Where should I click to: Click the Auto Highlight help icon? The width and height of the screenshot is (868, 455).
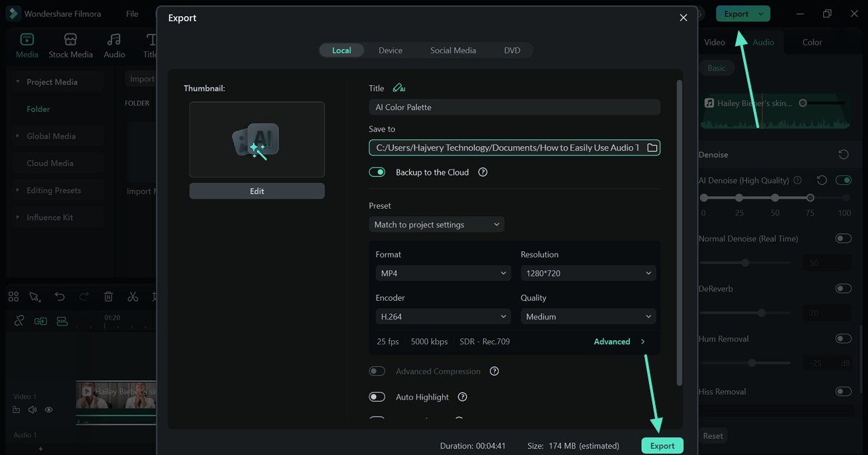tap(462, 397)
